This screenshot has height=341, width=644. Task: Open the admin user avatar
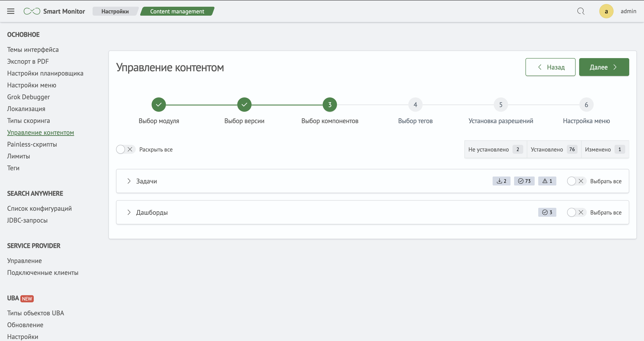click(x=606, y=11)
